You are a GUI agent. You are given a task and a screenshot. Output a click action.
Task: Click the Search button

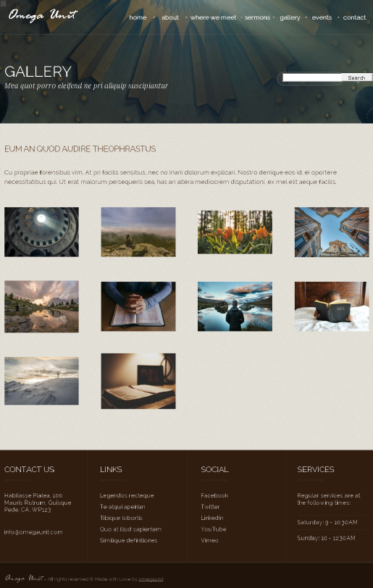356,77
